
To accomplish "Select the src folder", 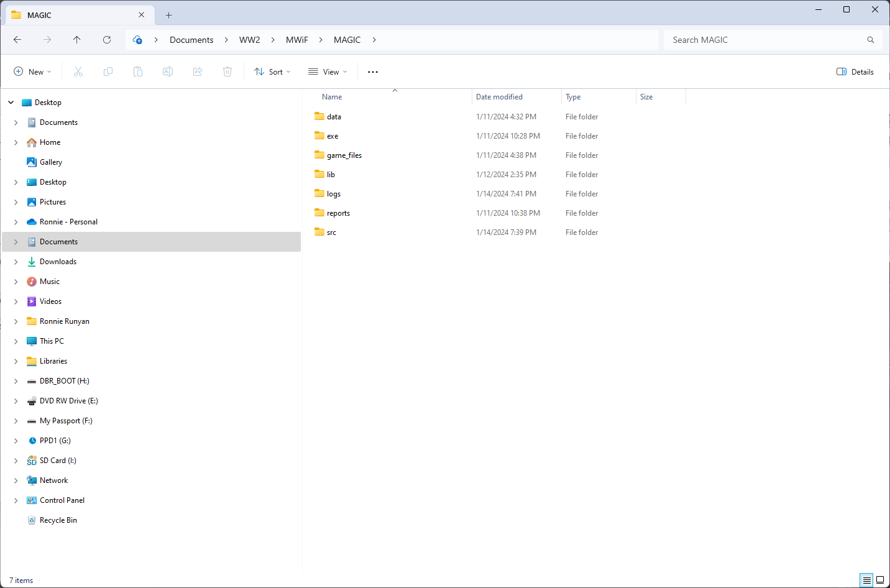I will pyautogui.click(x=331, y=232).
